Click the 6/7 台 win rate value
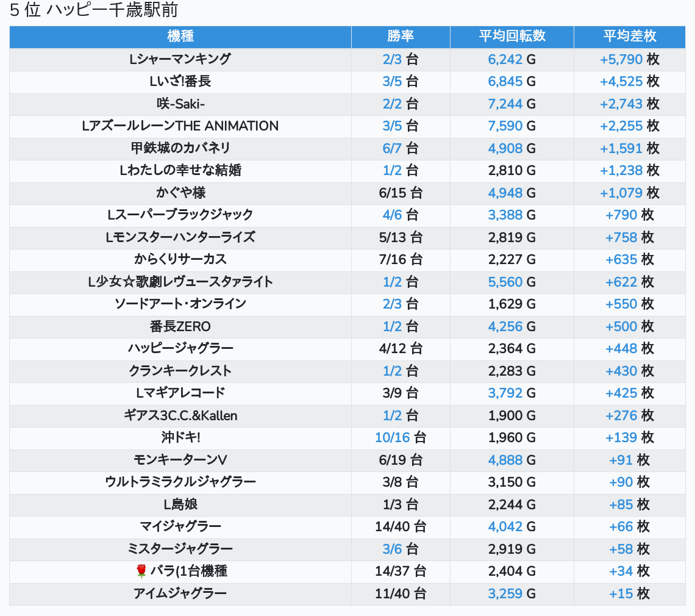695x616 pixels. (x=401, y=148)
